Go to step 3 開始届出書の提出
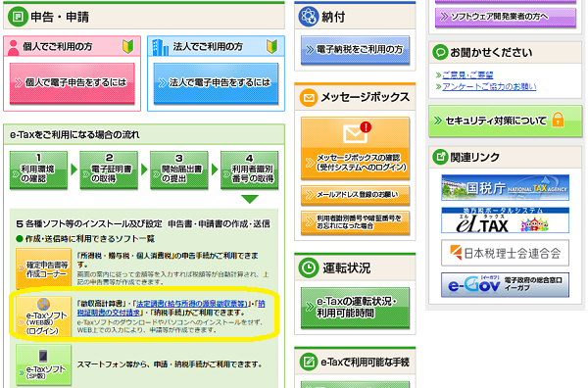This screenshot has height=388, width=588. 179,170
